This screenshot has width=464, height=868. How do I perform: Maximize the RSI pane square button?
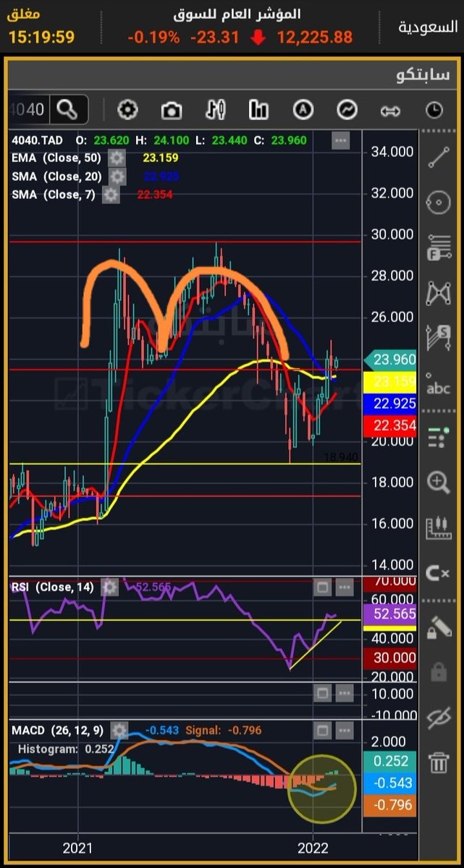[x=323, y=587]
